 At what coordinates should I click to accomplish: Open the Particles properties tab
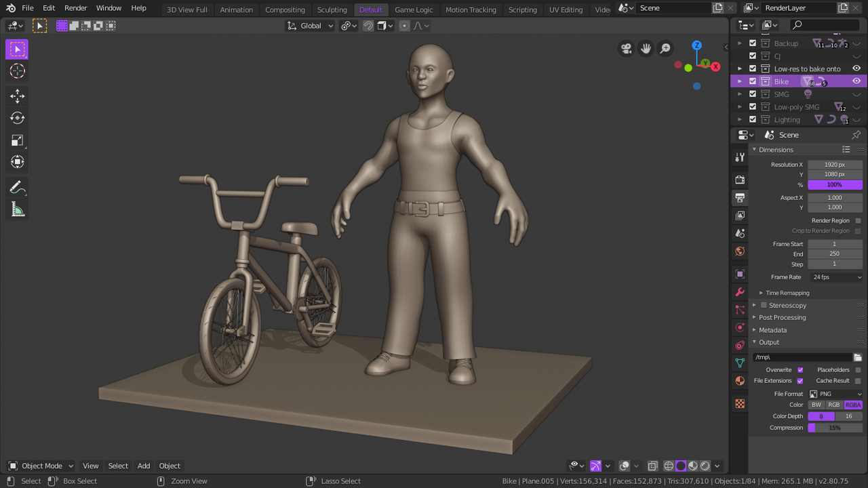(740, 310)
